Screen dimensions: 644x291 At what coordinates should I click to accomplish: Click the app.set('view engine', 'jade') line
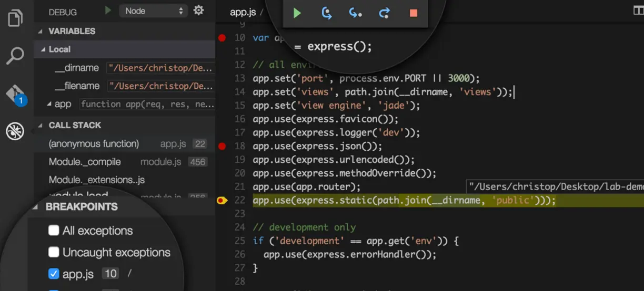(336, 106)
